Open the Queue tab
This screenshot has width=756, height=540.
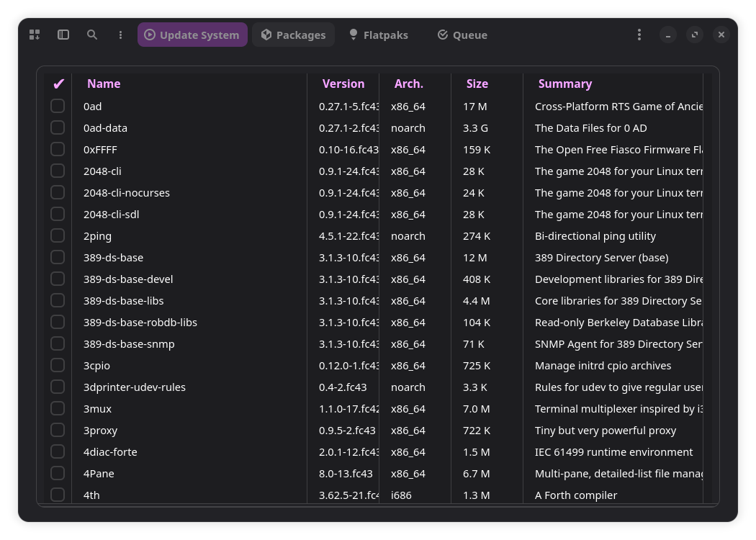click(462, 35)
